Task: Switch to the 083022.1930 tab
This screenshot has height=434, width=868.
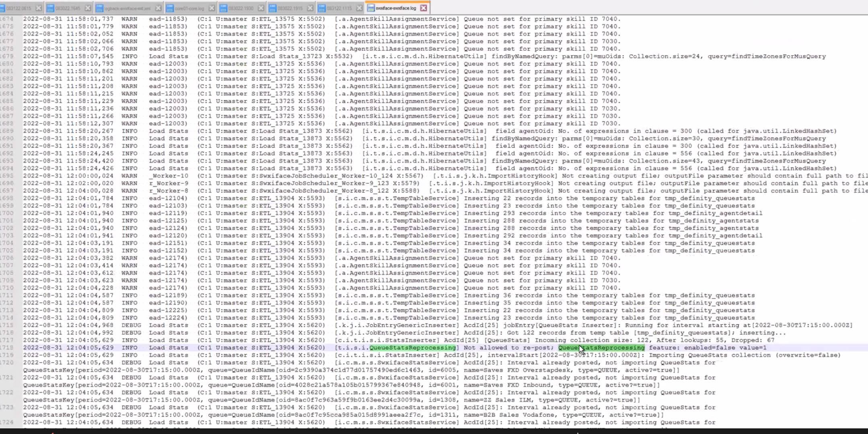Action: [x=241, y=8]
